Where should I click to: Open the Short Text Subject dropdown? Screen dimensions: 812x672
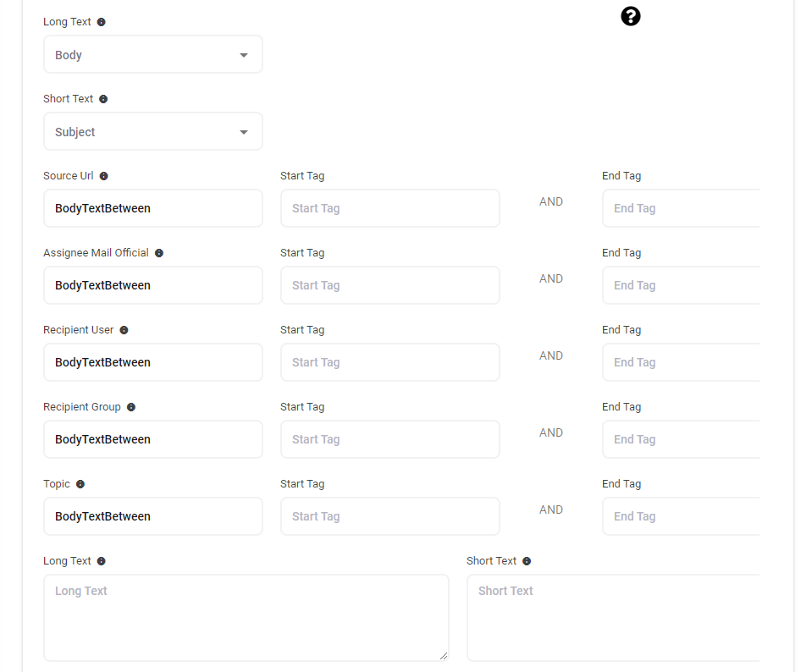click(152, 132)
